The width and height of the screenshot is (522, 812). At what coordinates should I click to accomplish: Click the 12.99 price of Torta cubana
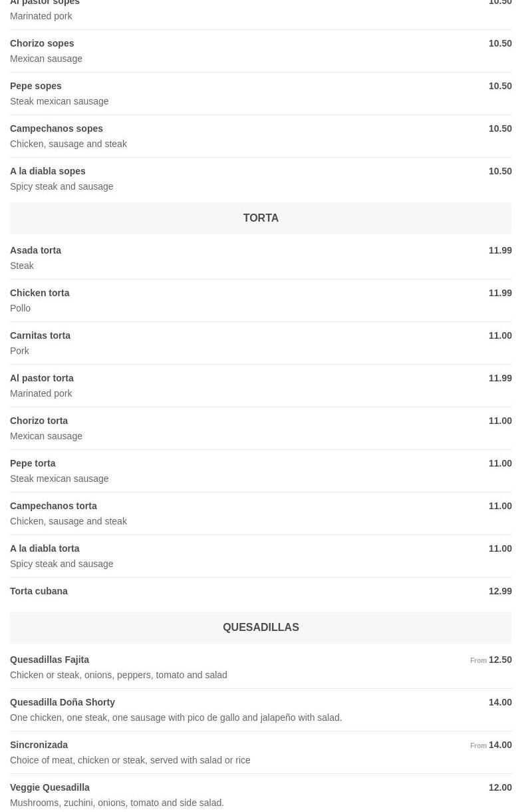[x=500, y=592]
